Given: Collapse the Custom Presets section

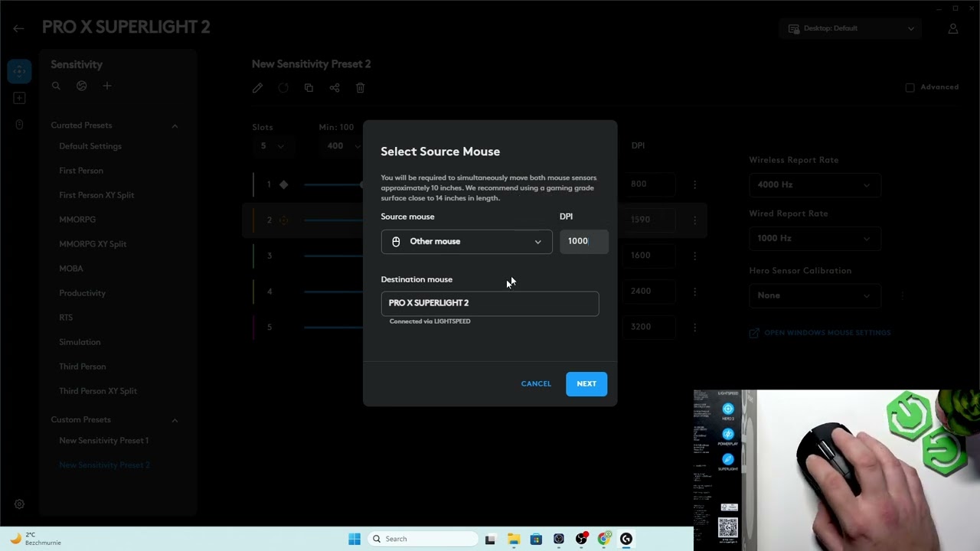Looking at the screenshot, I should click(x=175, y=420).
